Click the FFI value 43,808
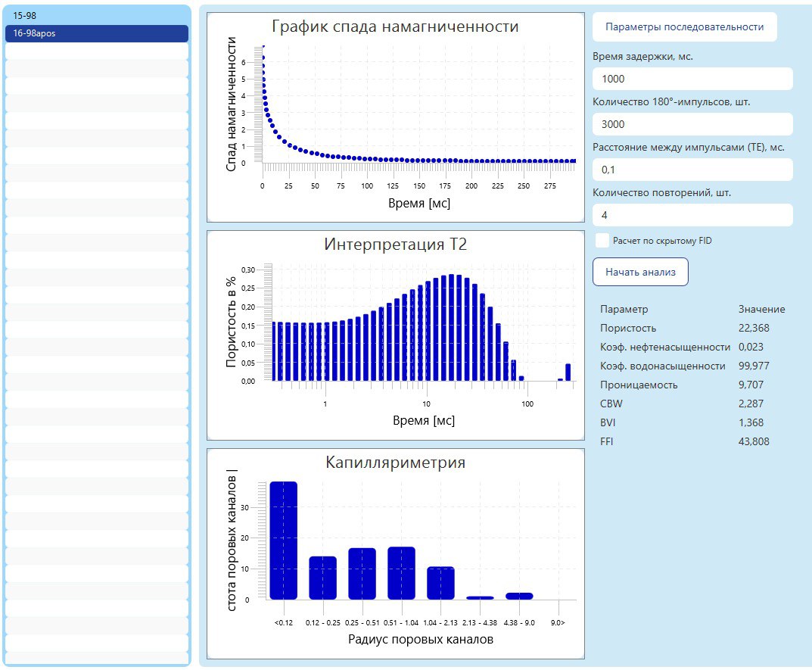Image resolution: width=812 pixels, height=670 pixels. point(754,441)
